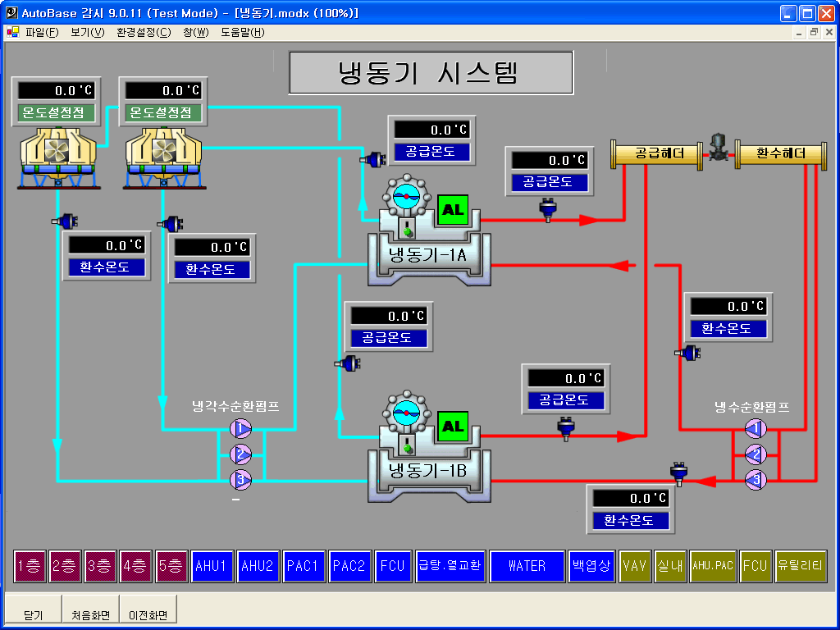
Task: Toggle the green AL indicator on 냉동기-1A
Action: [x=453, y=210]
